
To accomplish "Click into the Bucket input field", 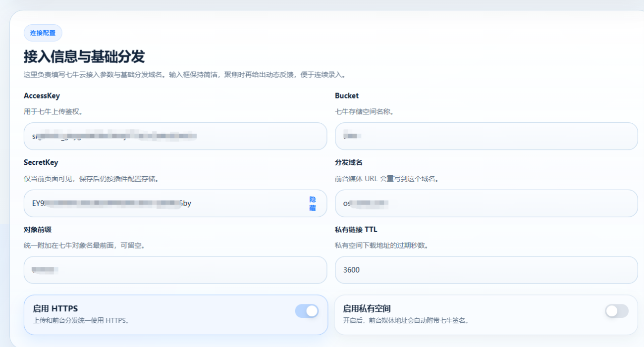I will 486,136.
